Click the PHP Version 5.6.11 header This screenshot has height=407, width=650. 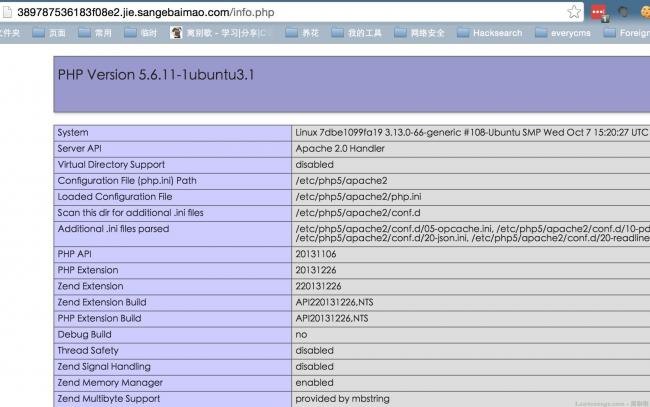tap(156, 75)
